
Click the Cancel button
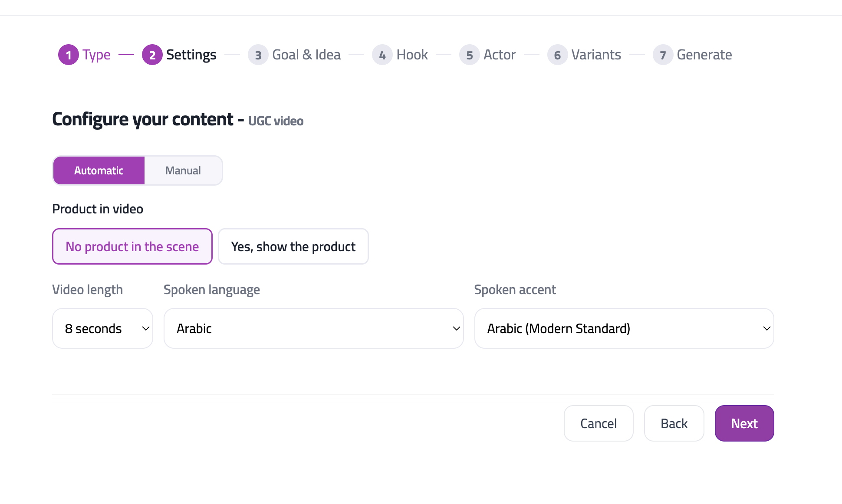[x=599, y=423]
